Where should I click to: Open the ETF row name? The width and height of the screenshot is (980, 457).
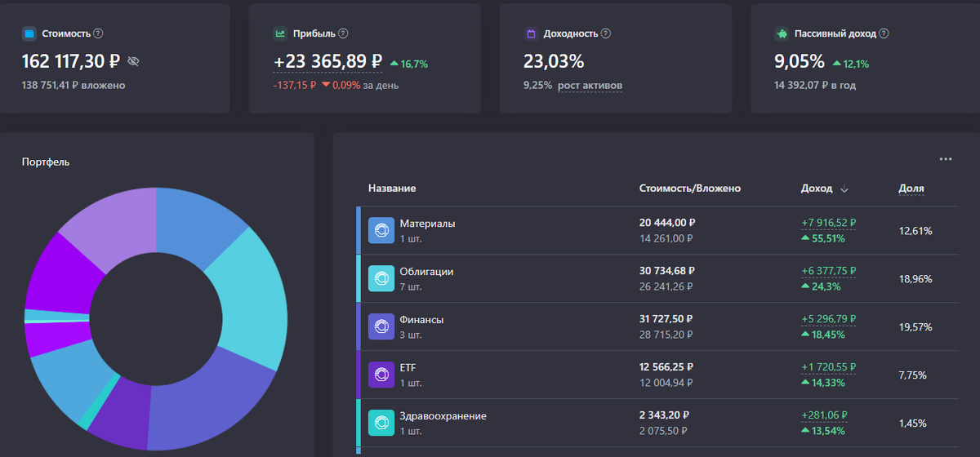click(408, 367)
